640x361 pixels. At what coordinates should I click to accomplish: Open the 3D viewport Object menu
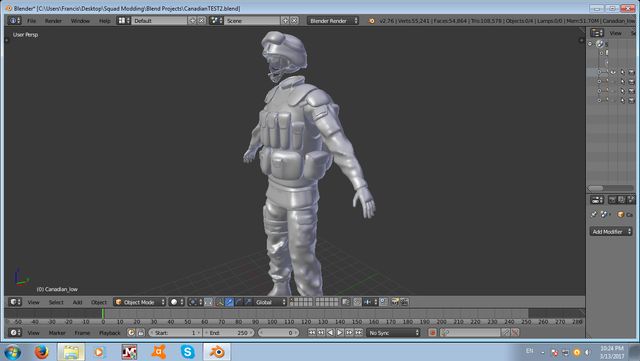pyautogui.click(x=99, y=302)
